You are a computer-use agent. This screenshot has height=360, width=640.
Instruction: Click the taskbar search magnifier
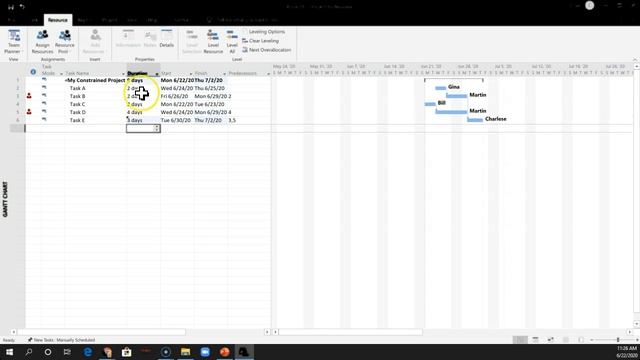pos(29,352)
